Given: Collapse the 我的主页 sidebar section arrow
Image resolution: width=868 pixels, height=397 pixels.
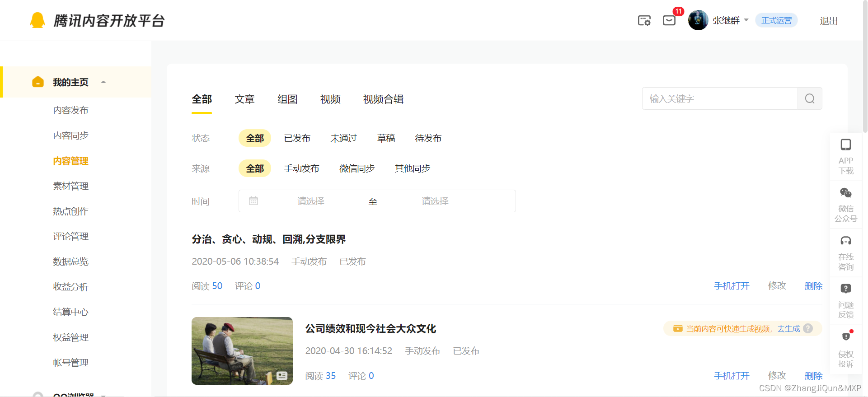Looking at the screenshot, I should point(103,82).
